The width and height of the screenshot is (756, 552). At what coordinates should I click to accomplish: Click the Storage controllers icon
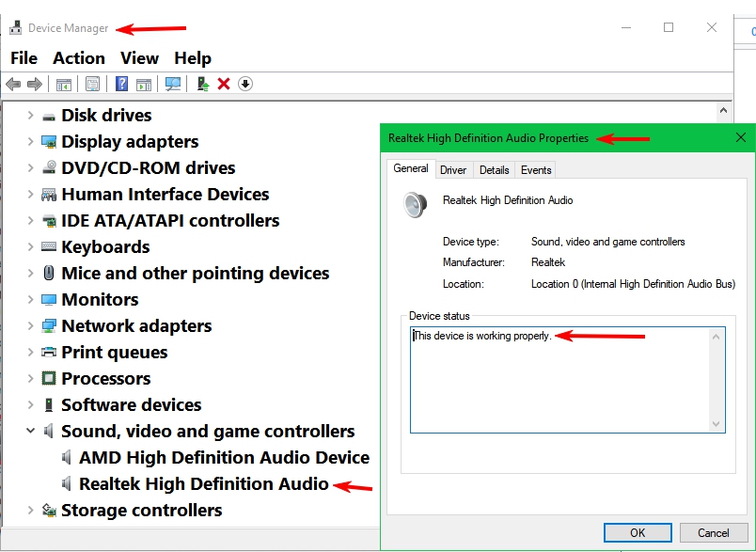coord(49,510)
